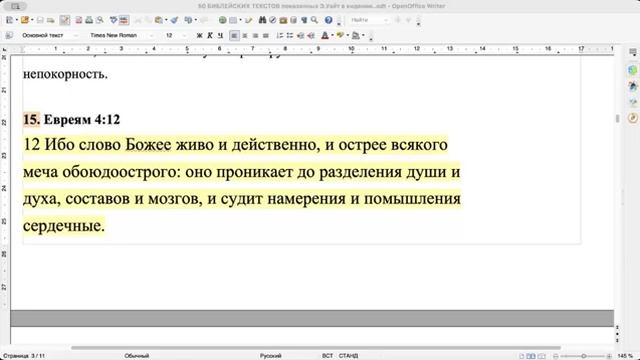The image size is (640, 360).
Task: Open the Navigator compass icon
Action: 272,20
